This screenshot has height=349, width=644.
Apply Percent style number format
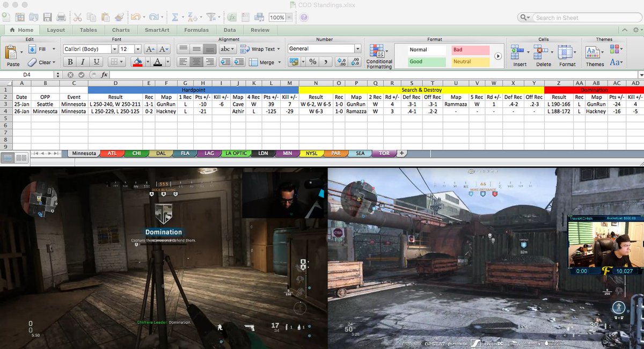click(313, 62)
